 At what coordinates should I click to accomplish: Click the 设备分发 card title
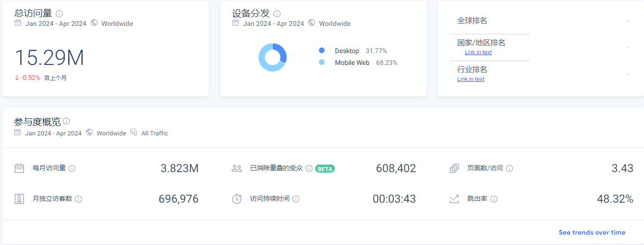click(x=251, y=13)
